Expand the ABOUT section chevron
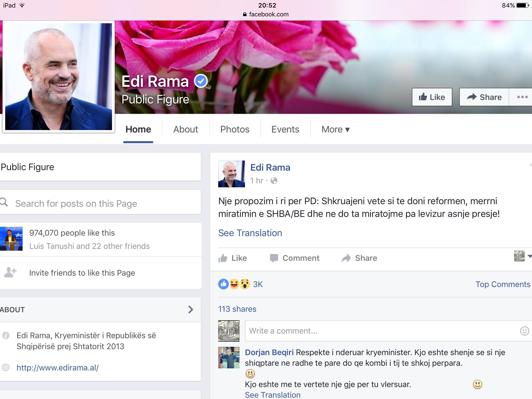Image resolution: width=532 pixels, height=399 pixels. [x=191, y=309]
